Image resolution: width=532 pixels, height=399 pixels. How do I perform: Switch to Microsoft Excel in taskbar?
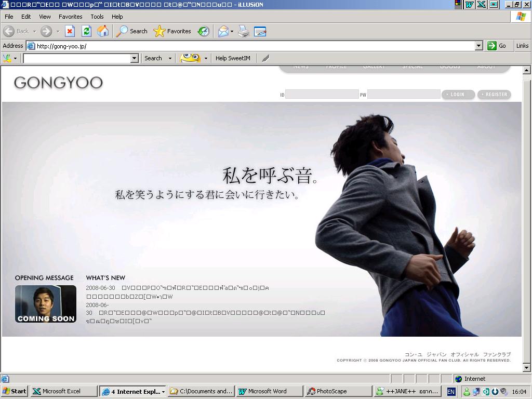(x=64, y=391)
